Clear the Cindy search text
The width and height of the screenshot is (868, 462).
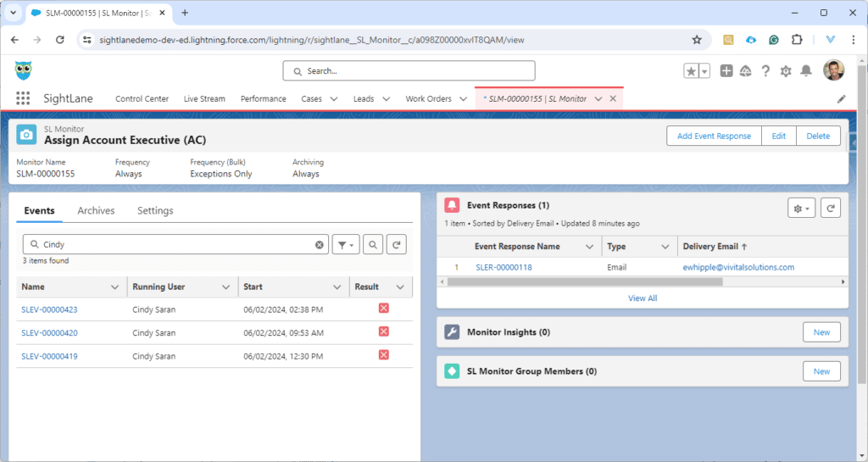click(320, 244)
